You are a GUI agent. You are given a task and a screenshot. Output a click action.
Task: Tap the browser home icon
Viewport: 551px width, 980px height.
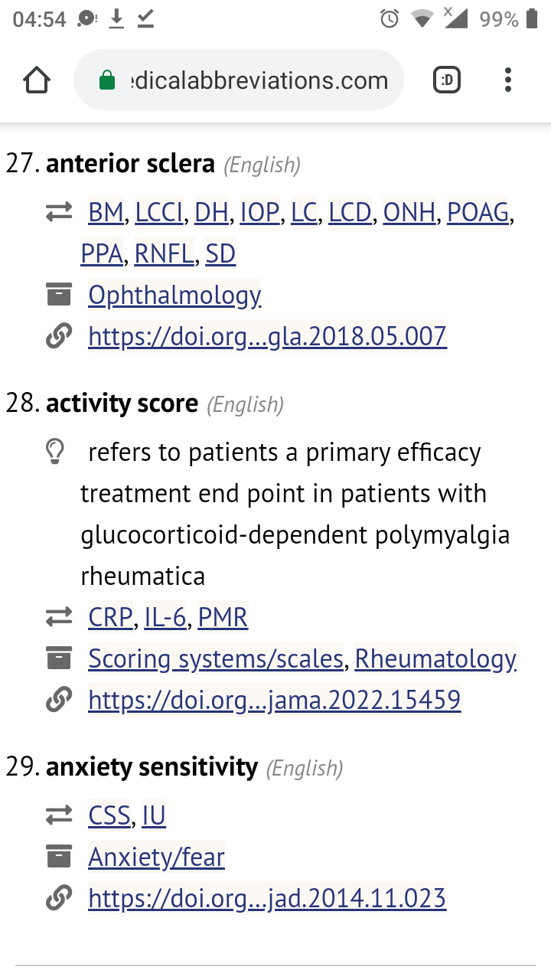[x=37, y=80]
